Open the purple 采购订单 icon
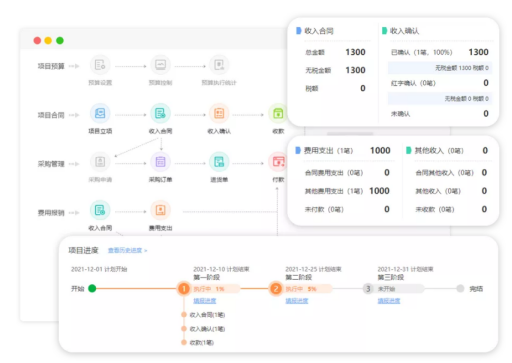This screenshot has width=512, height=363. coord(160,162)
